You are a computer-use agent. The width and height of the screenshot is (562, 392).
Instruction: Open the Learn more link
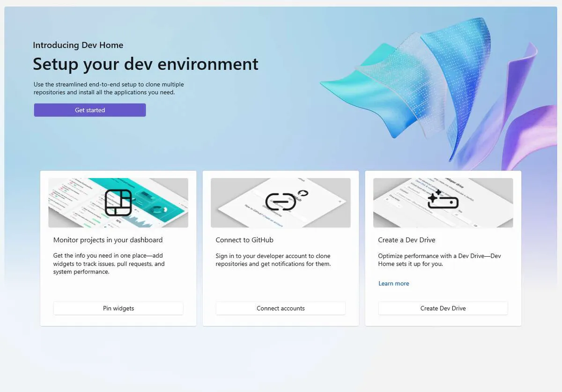393,283
